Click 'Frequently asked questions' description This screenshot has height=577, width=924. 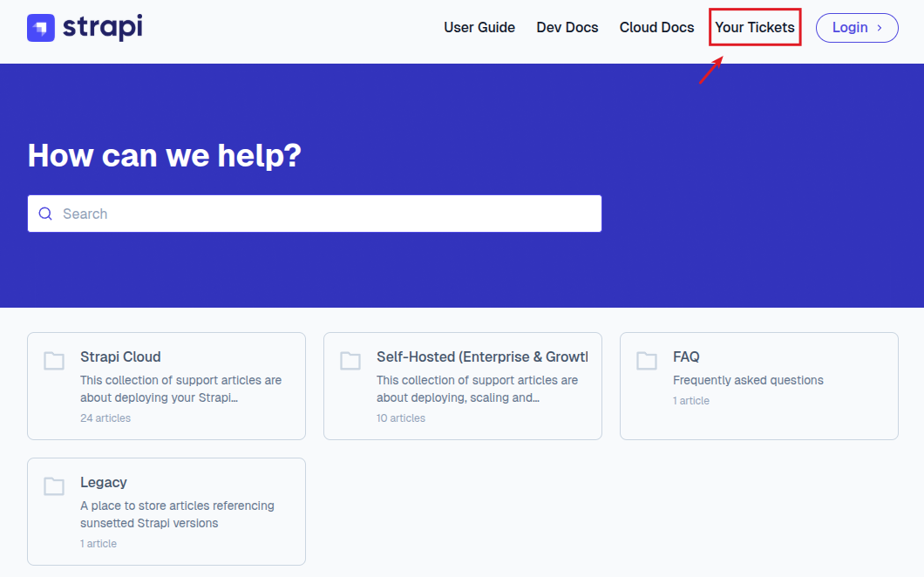pos(748,380)
